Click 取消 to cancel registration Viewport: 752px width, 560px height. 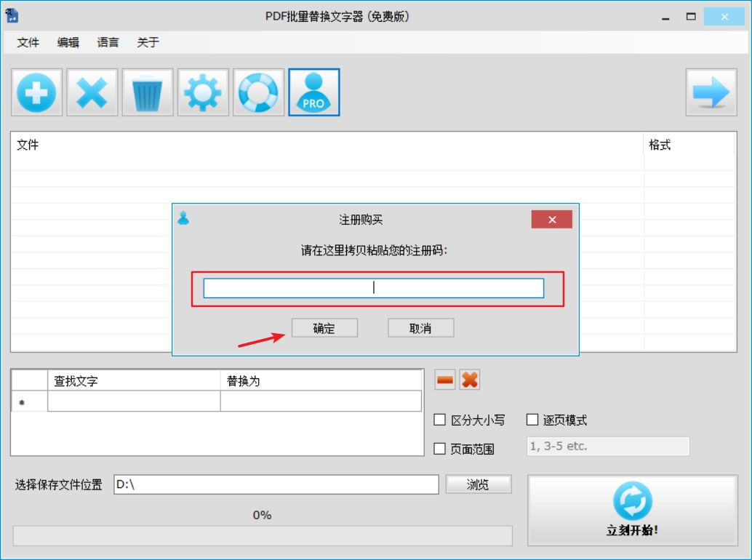[420, 328]
